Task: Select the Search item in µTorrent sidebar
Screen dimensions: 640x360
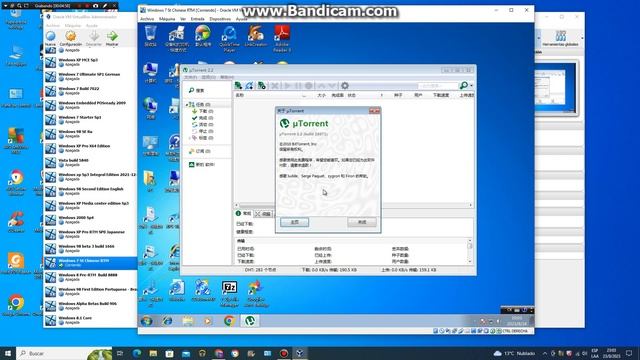Action: pyautogui.click(x=196, y=90)
